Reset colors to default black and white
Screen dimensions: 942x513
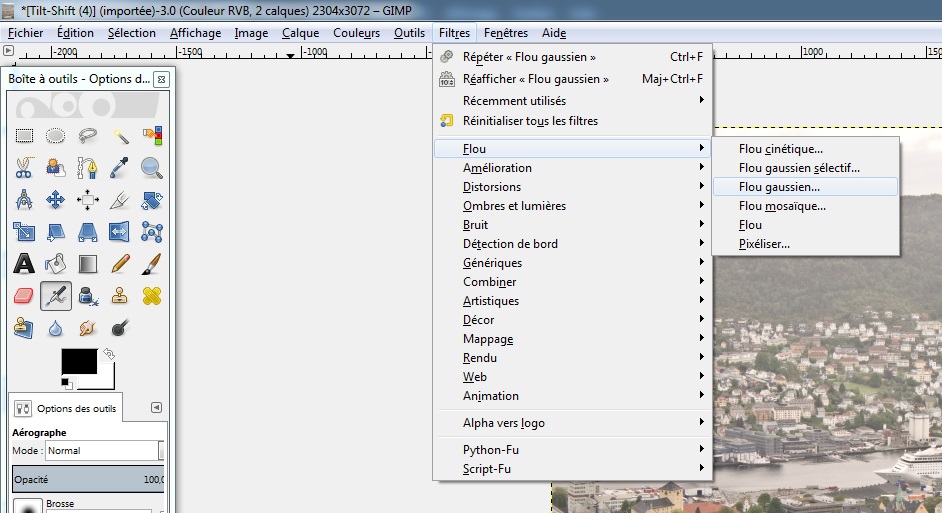(66, 382)
